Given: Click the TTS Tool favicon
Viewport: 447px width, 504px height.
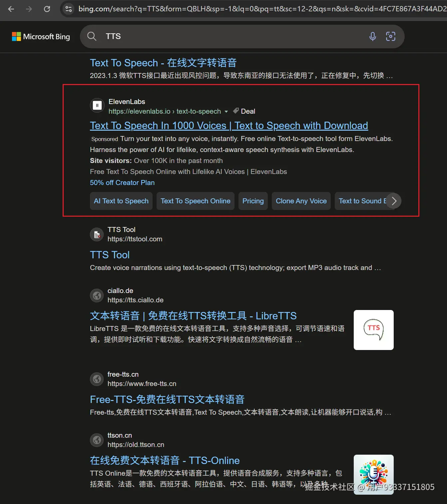Looking at the screenshot, I should coord(97,235).
